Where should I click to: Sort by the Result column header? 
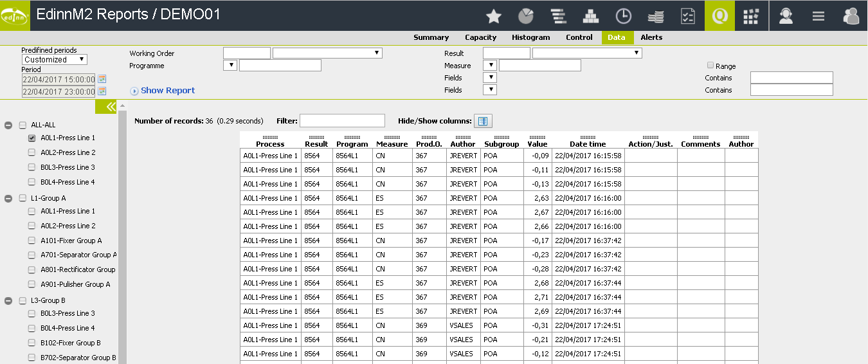click(316, 144)
